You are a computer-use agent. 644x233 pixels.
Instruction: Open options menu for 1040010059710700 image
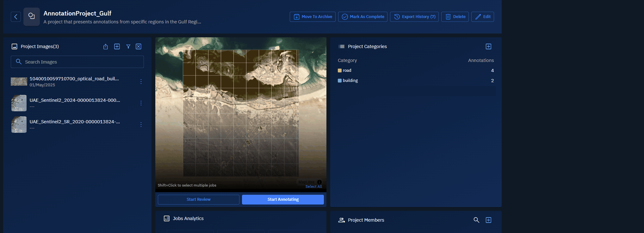pos(141,82)
